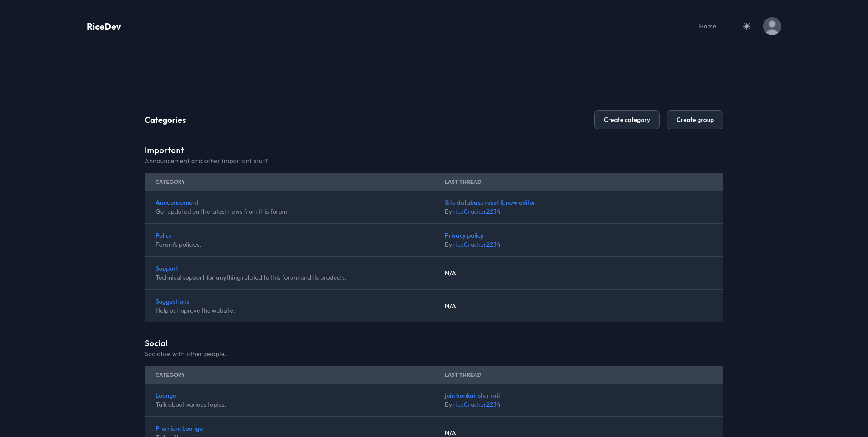Click the CATEGORY column header in Important table

(x=170, y=182)
